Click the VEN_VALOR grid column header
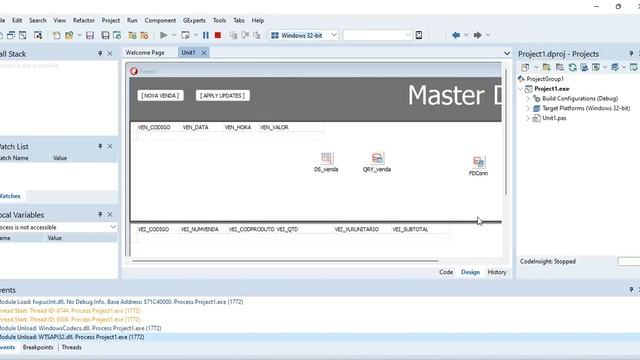The image size is (640, 360). [274, 127]
